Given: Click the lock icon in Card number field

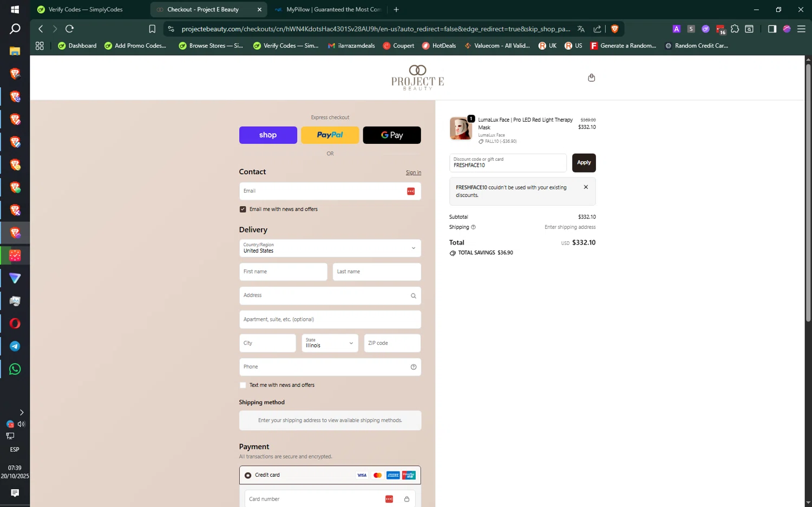Looking at the screenshot, I should pyautogui.click(x=407, y=499).
